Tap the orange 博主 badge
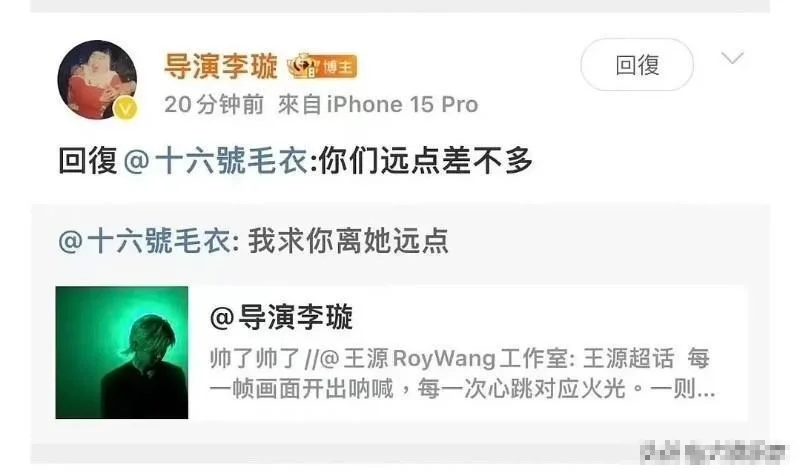Viewport: 800px width, 476px height. [336, 67]
